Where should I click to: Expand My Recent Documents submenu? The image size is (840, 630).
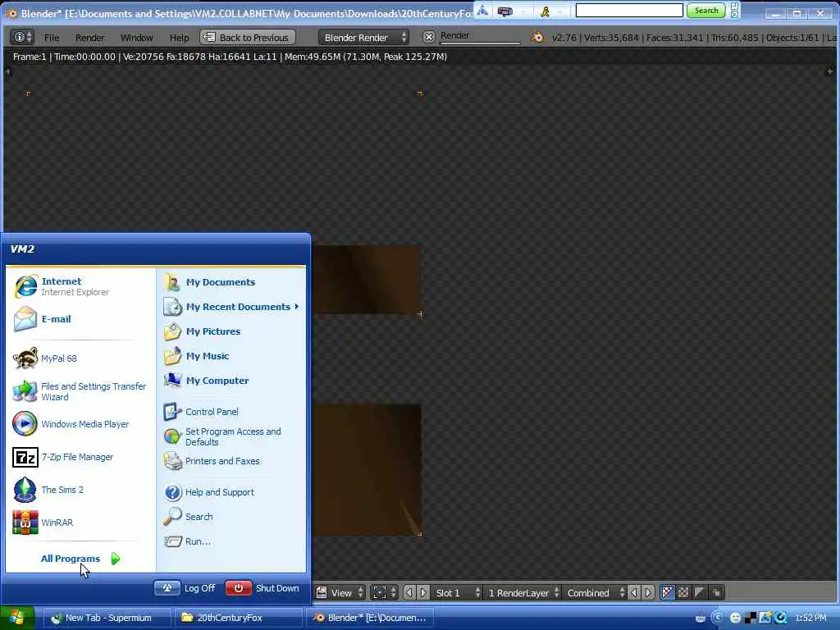(231, 307)
